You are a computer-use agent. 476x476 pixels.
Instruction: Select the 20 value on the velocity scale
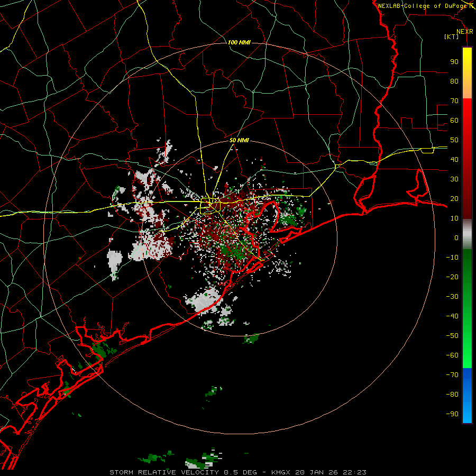(x=454, y=198)
